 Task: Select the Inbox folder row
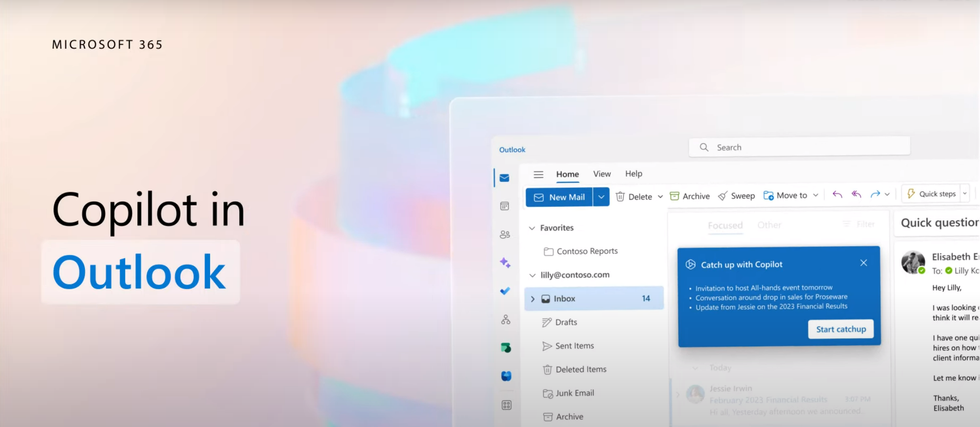point(594,298)
